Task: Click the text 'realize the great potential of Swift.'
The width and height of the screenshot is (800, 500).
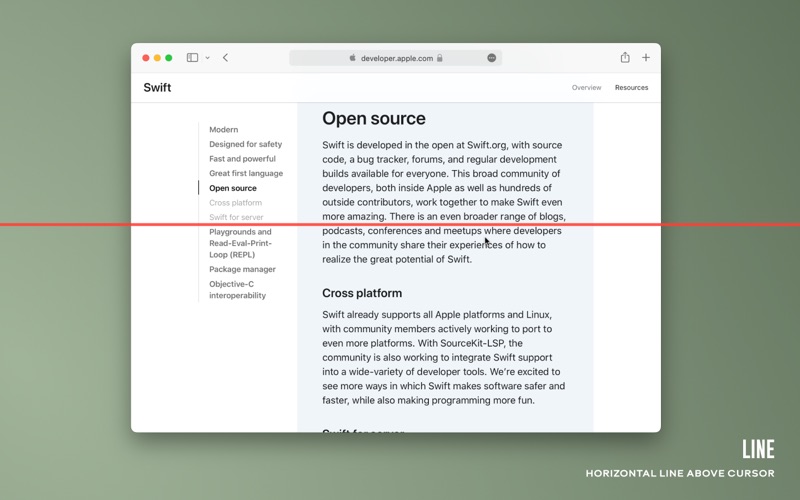Action: click(397, 259)
